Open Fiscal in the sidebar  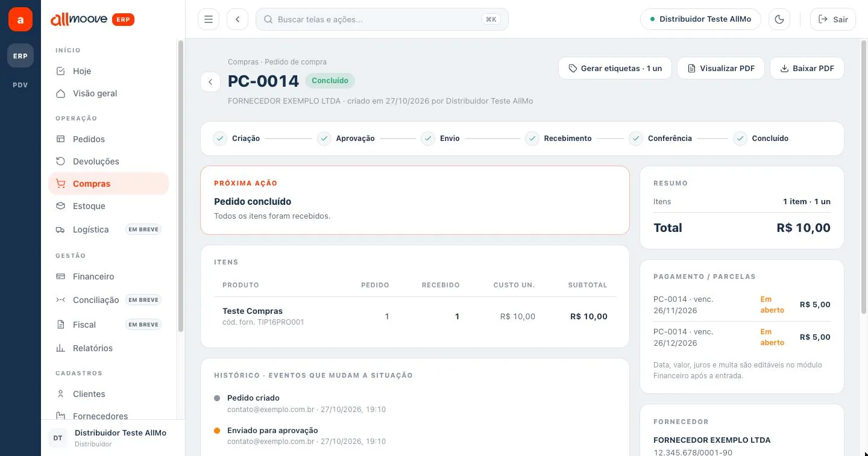(x=108, y=325)
